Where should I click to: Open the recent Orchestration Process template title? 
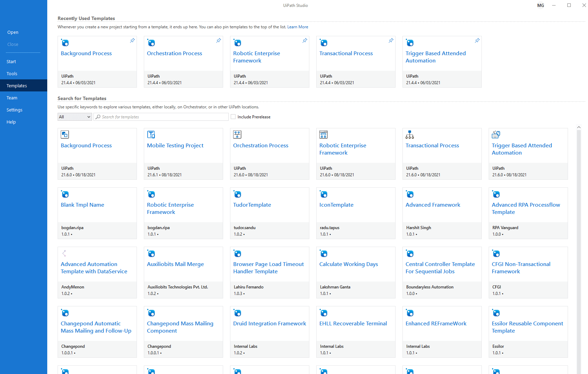[175, 53]
